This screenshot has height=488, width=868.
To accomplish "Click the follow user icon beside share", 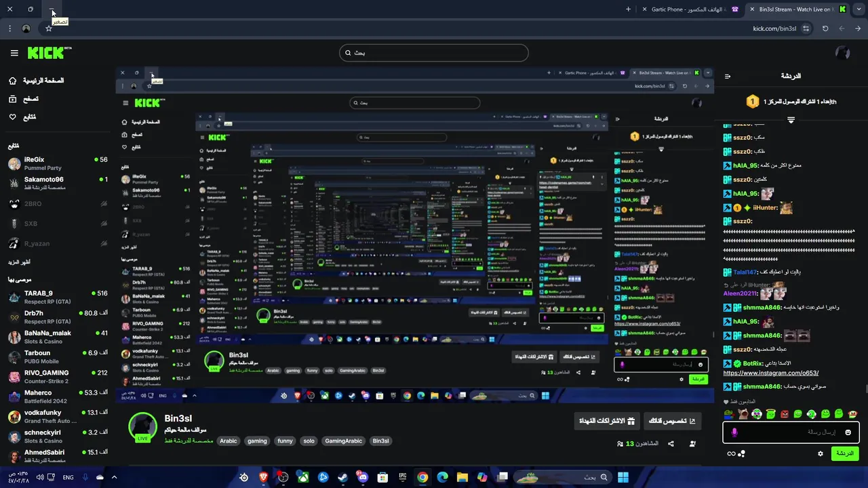I will [x=692, y=444].
